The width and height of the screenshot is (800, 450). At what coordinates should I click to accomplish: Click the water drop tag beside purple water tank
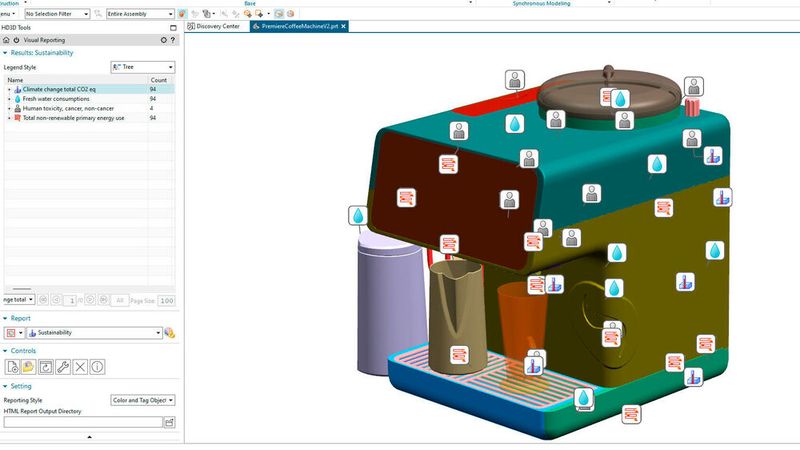pos(358,215)
